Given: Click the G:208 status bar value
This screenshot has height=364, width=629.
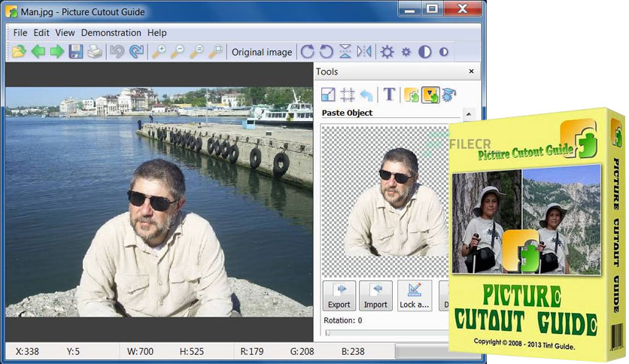Looking at the screenshot, I should pos(302,352).
